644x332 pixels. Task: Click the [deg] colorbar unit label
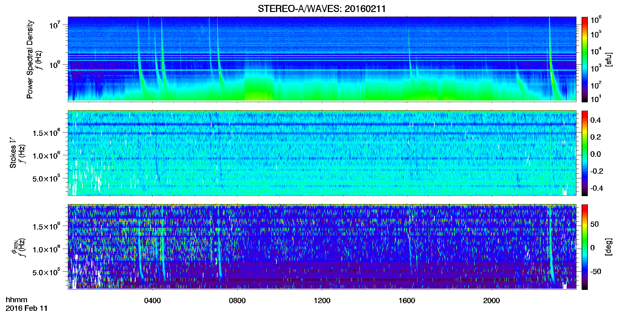[x=609, y=247]
